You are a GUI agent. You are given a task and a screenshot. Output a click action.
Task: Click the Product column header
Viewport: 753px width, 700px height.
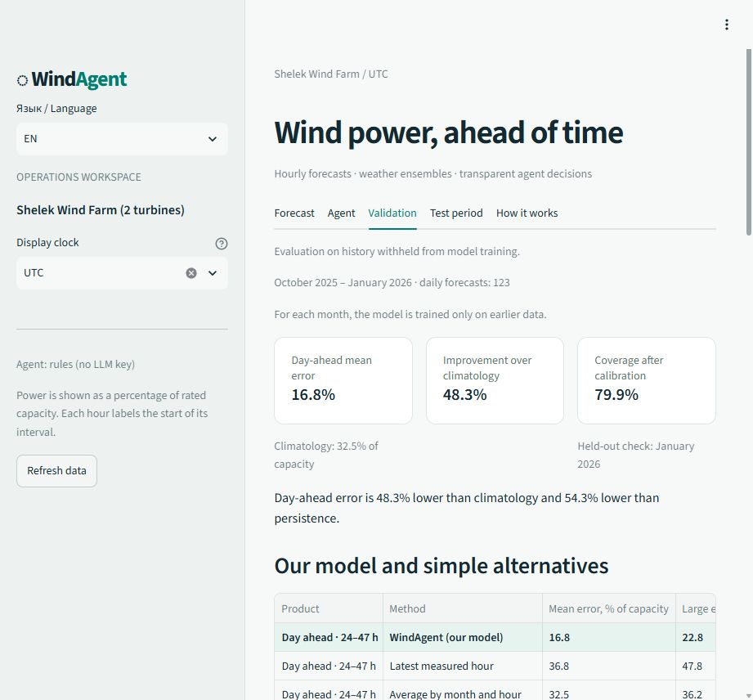pos(329,608)
